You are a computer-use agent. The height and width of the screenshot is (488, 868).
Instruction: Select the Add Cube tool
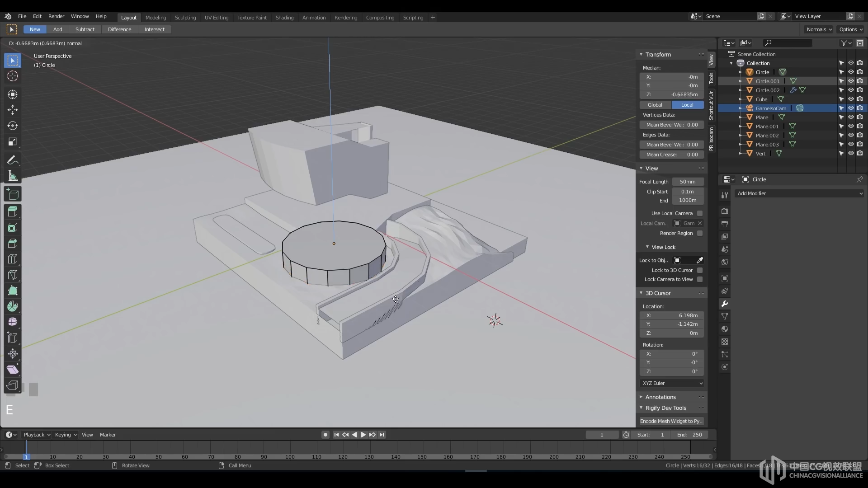[x=13, y=195]
